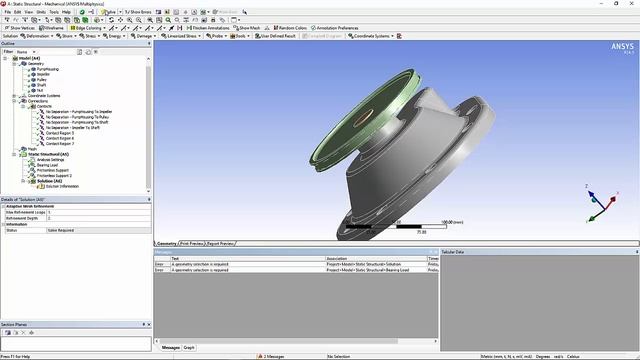Click the green checkmark toolbar icon
Image resolution: width=640 pixels, height=360 pixels.
click(x=82, y=12)
